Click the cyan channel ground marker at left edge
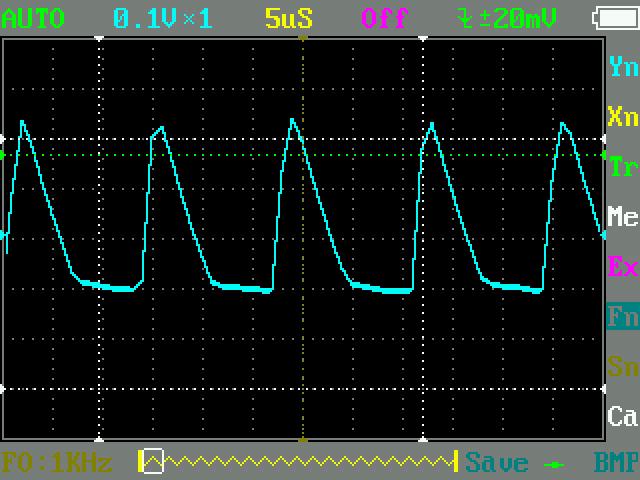This screenshot has width=640, height=480. pos(2,235)
